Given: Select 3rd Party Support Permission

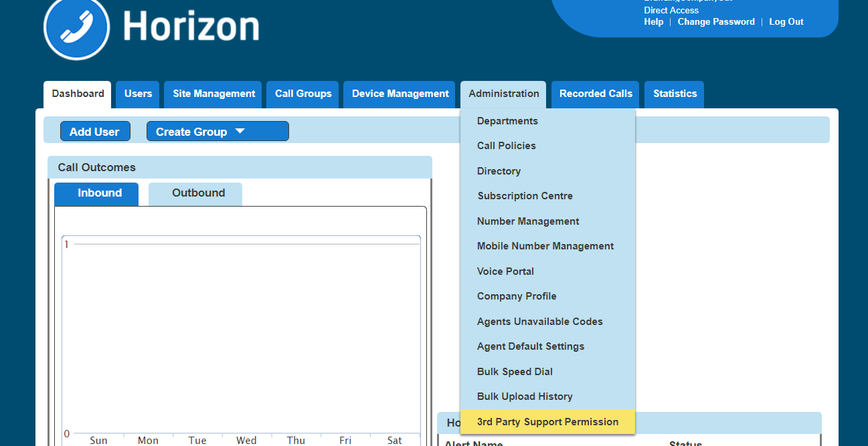Looking at the screenshot, I should click(x=547, y=422).
